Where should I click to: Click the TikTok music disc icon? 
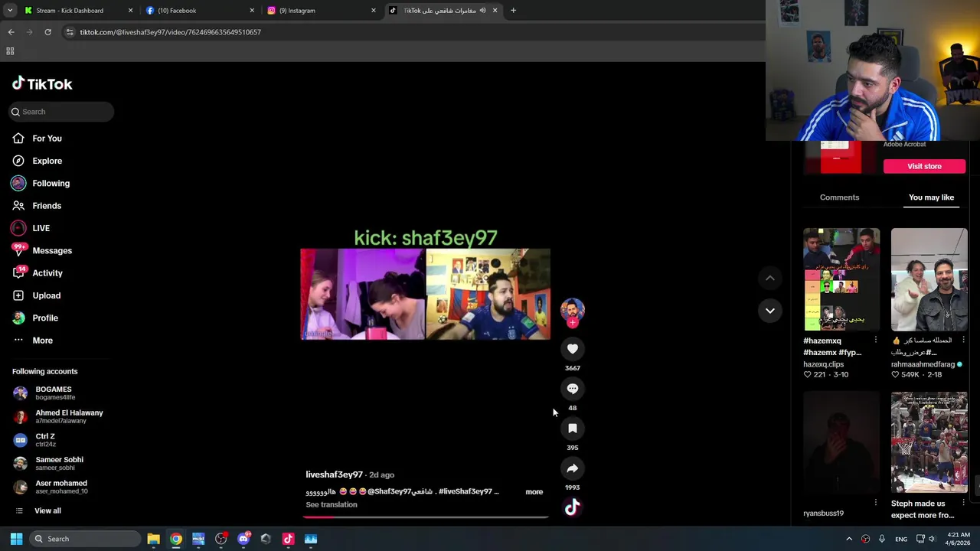tap(572, 507)
